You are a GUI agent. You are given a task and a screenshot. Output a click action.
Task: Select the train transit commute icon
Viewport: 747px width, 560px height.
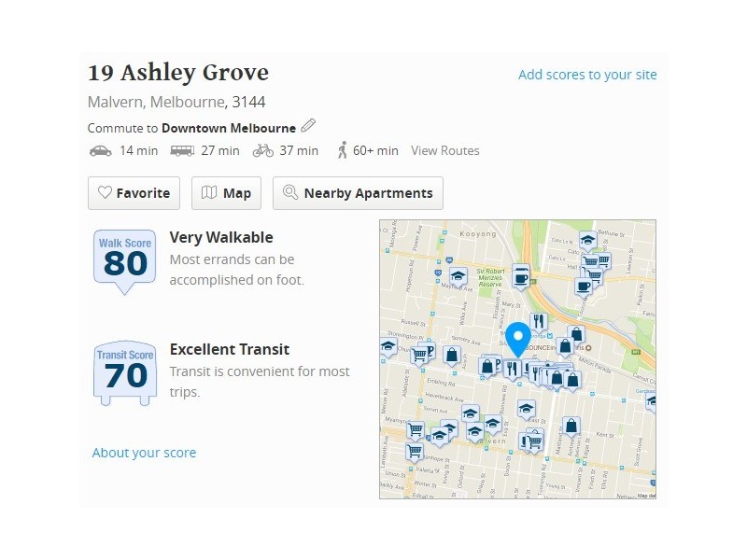click(x=181, y=150)
